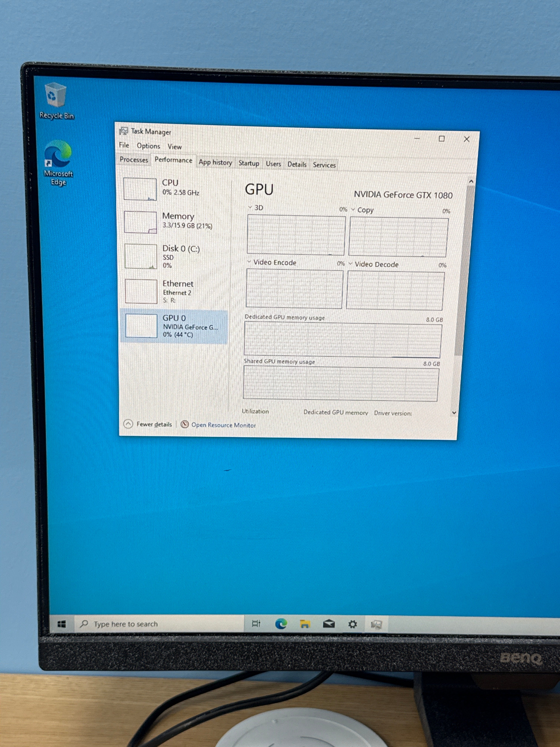This screenshot has height=747, width=560.
Task: Click the 3D engine usage graph
Action: pyautogui.click(x=296, y=235)
